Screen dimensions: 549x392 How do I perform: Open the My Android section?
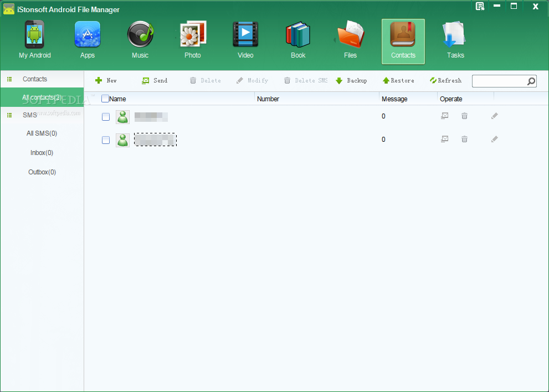[x=35, y=40]
